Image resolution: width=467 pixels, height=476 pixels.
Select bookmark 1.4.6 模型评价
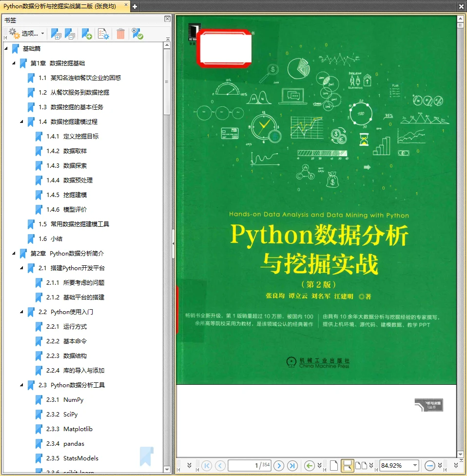(x=66, y=209)
